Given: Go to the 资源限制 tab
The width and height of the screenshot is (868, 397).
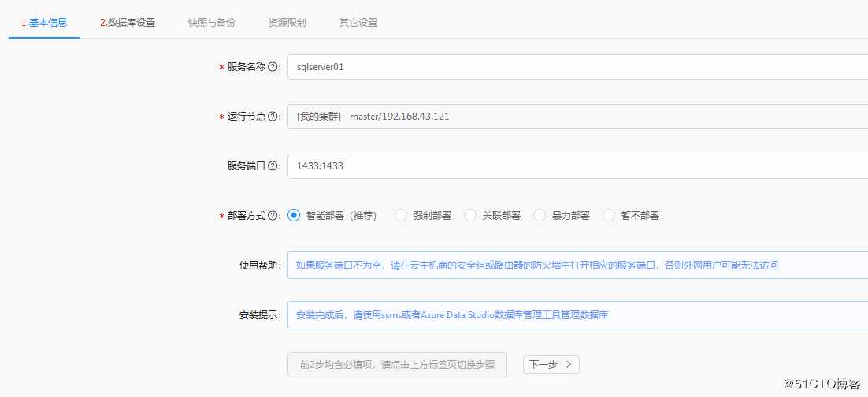Looking at the screenshot, I should [287, 23].
